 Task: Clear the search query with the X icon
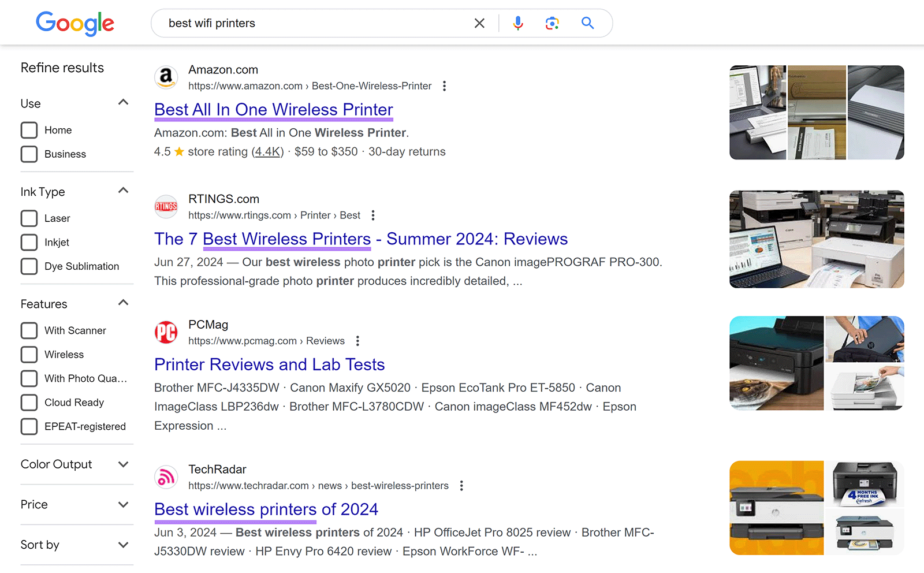pyautogui.click(x=479, y=23)
